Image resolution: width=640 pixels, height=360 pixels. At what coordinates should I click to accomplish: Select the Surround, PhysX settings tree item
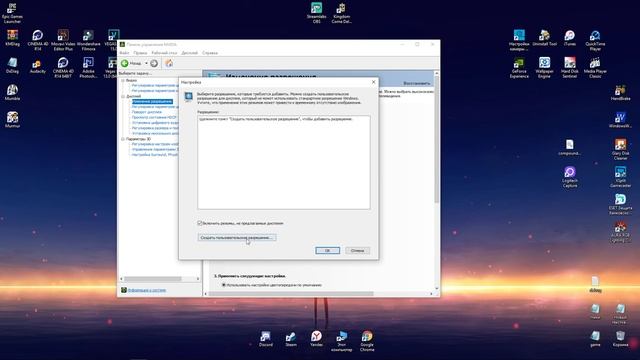(x=155, y=155)
